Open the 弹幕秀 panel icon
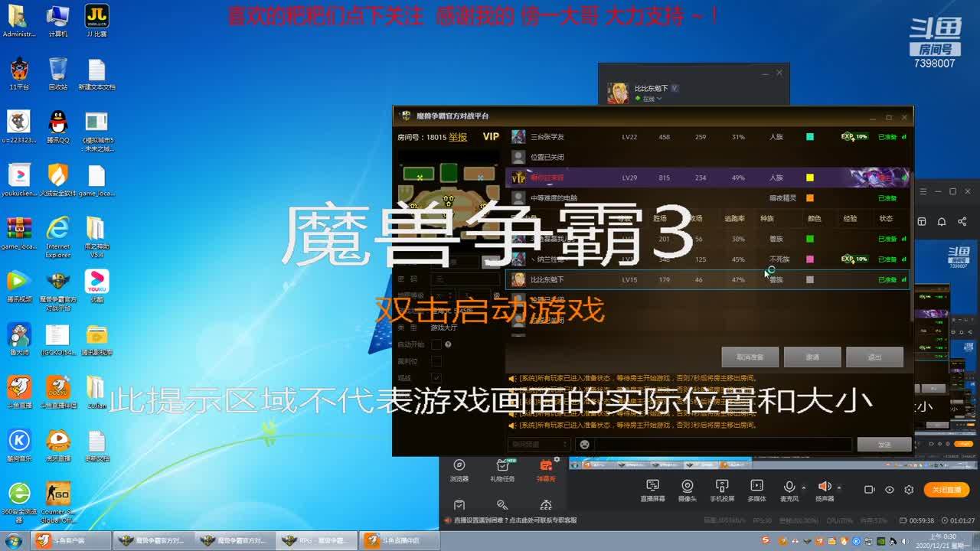Screen dimensions: 980x551 pyautogui.click(x=546, y=470)
